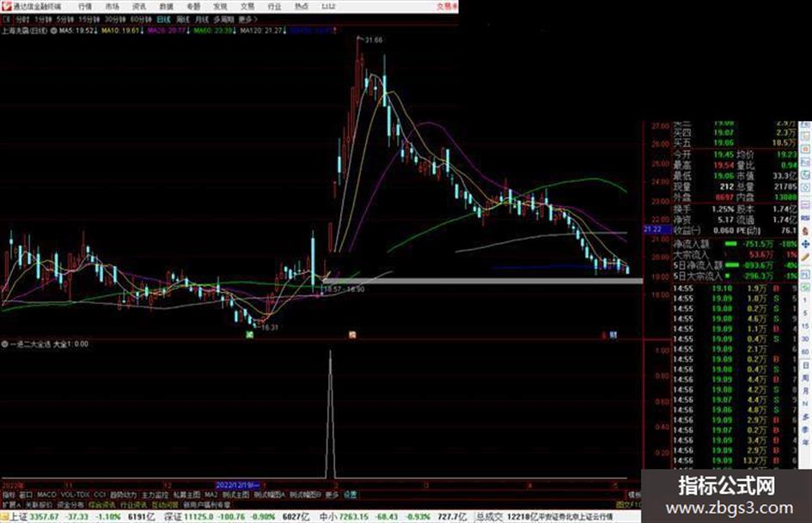Select the 月 month shortcut in the right toolbar
The width and height of the screenshot is (812, 523).
[x=805, y=389]
